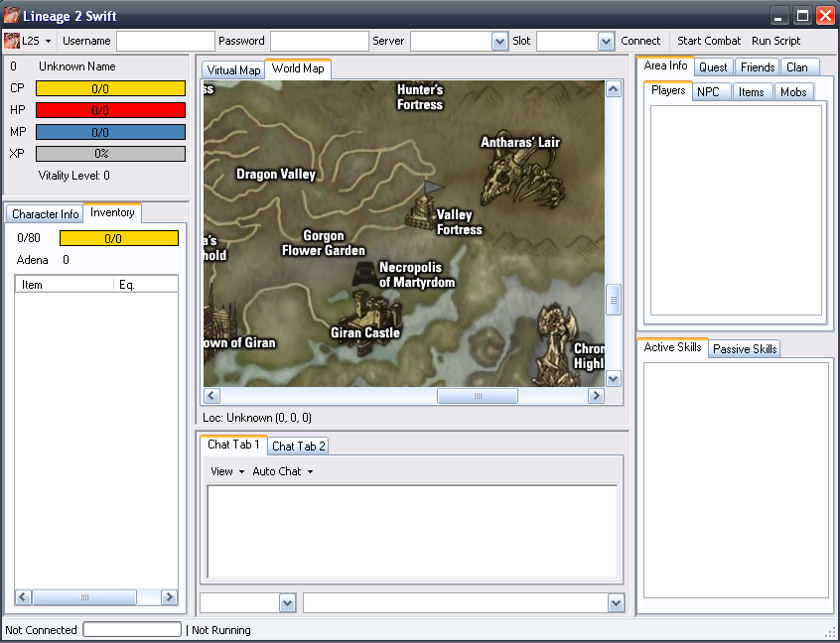Switch to the Character Info tab
The width and height of the screenshot is (840, 643).
click(x=45, y=214)
